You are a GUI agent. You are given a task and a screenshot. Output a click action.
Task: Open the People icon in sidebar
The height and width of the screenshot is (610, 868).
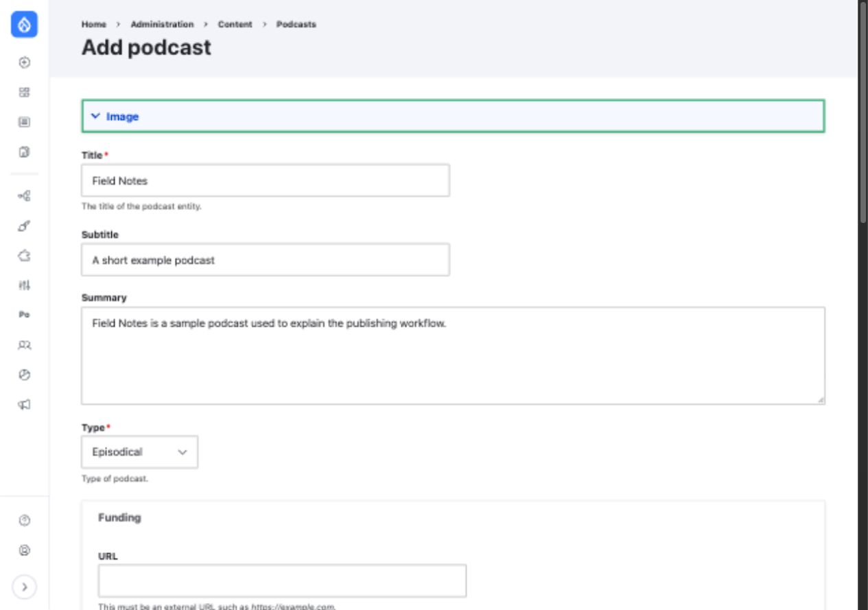click(x=24, y=344)
